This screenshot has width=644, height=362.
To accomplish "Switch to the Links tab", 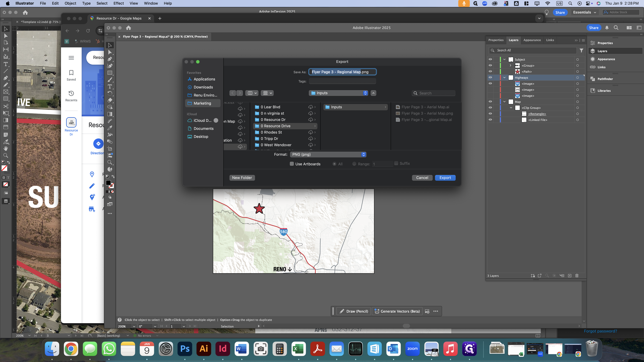I will (x=550, y=40).
